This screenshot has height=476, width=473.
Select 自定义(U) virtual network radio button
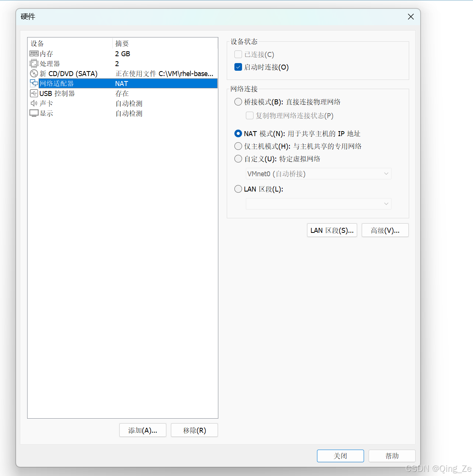pos(238,159)
